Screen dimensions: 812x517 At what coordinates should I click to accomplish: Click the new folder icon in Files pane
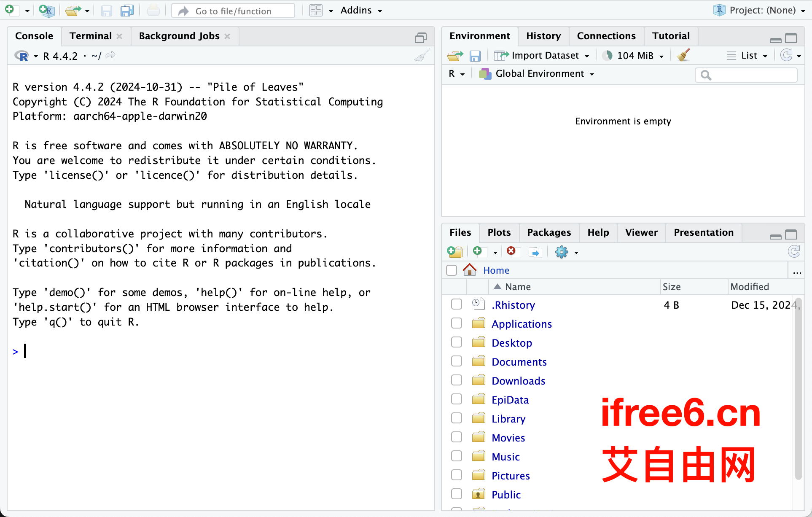455,252
